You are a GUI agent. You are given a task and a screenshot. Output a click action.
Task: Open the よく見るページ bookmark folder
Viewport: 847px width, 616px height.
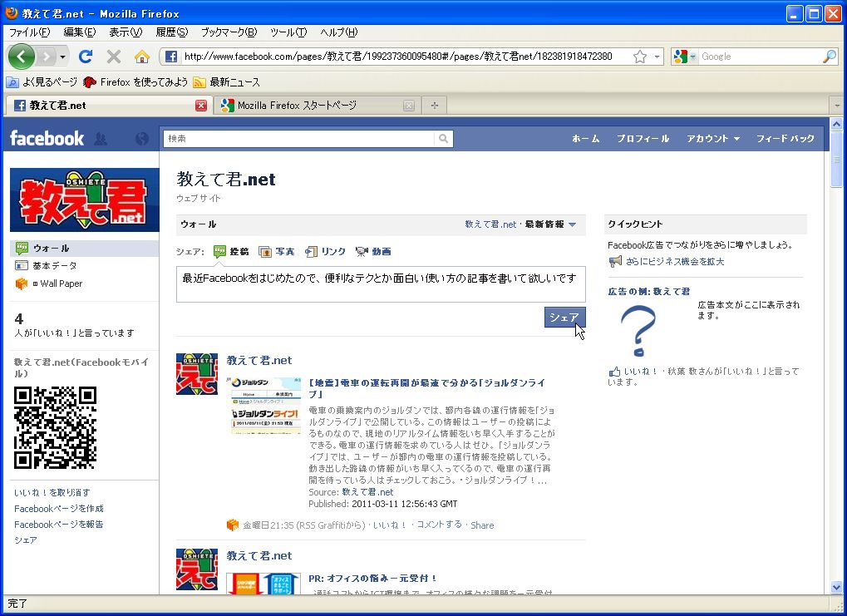pyautogui.click(x=42, y=82)
